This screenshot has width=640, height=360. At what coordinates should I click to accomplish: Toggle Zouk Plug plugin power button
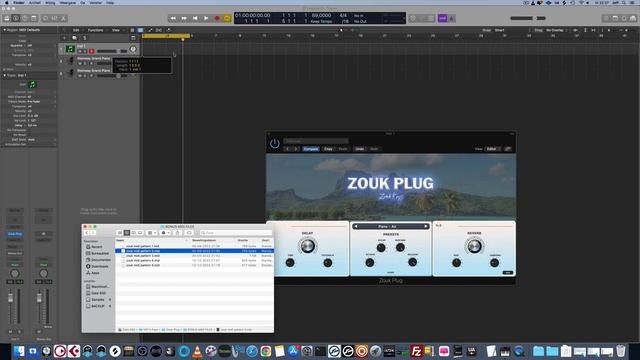[274, 144]
